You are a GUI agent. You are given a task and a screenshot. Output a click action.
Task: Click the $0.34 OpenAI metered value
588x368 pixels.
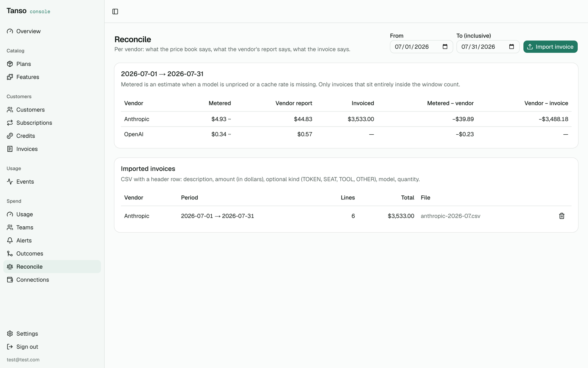pyautogui.click(x=221, y=134)
